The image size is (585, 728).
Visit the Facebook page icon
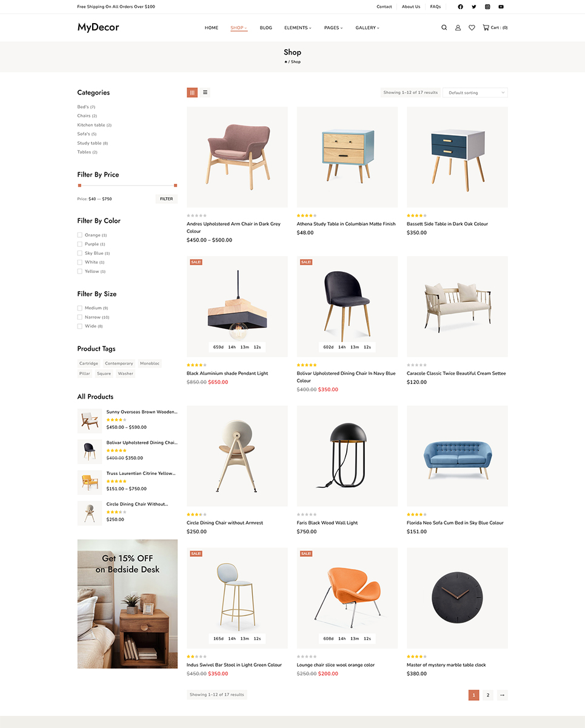point(460,7)
